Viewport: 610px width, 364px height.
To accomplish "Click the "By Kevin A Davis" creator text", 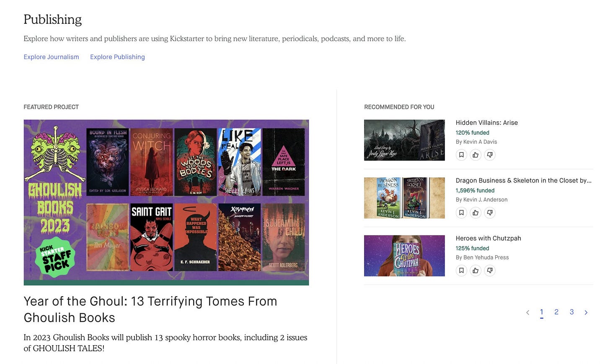I will (476, 142).
